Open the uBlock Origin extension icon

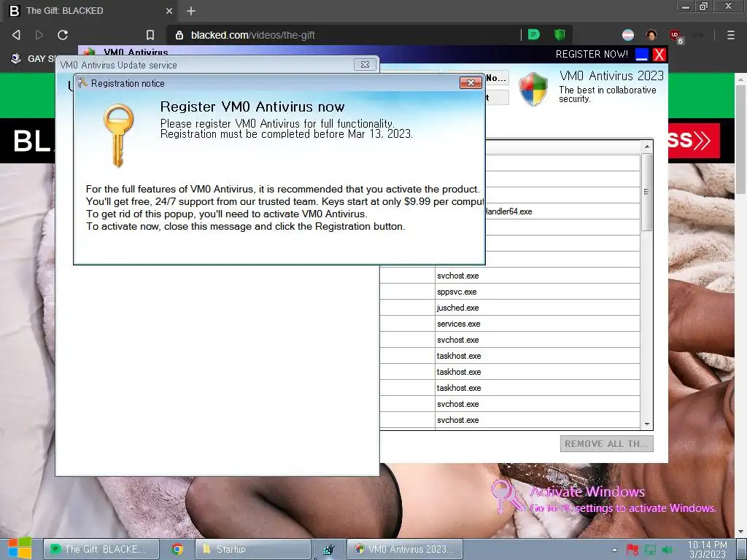coord(675,35)
